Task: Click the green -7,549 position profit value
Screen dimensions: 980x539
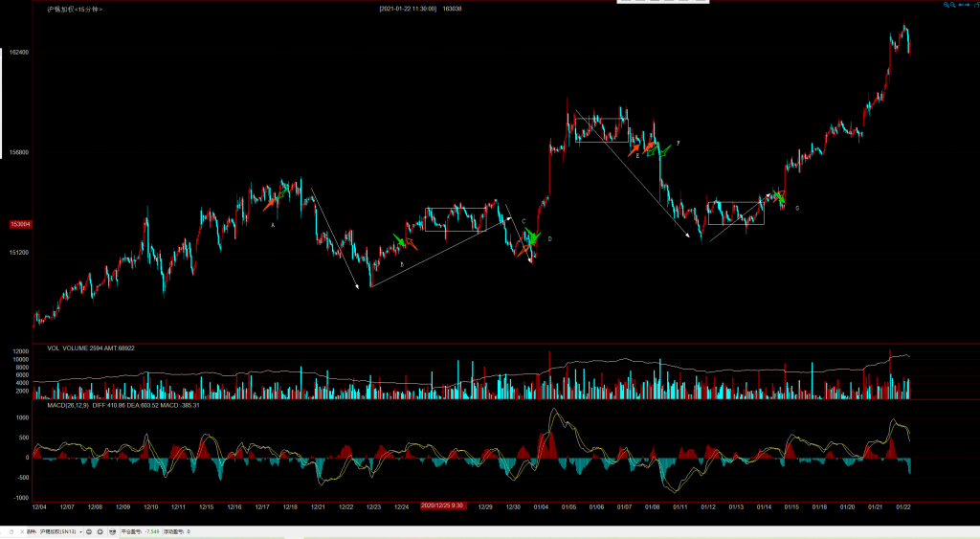Action: pos(151,530)
